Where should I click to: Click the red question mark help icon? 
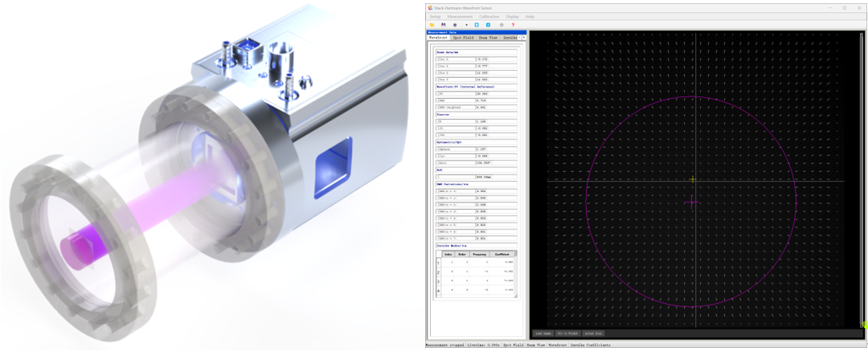514,25
